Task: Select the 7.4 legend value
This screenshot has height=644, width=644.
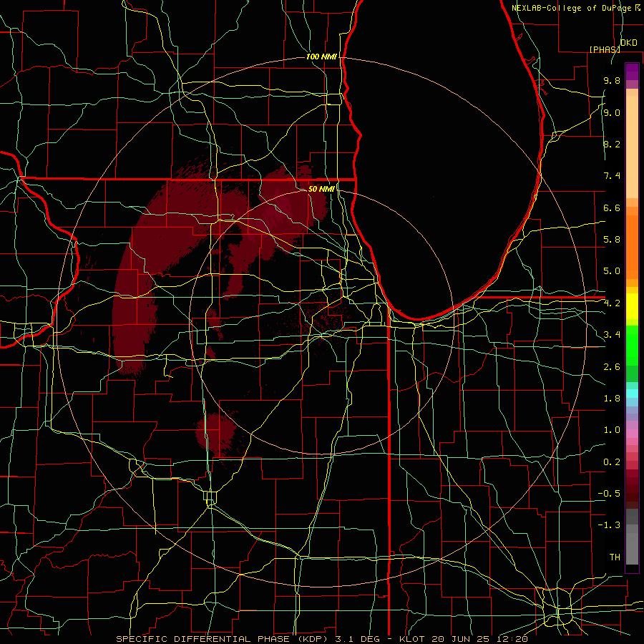Action: click(x=612, y=176)
